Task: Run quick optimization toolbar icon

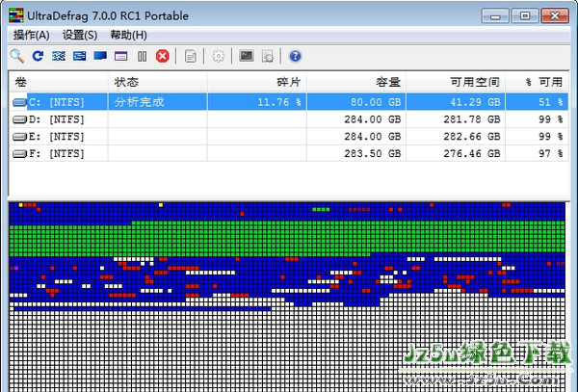Action: (x=58, y=56)
